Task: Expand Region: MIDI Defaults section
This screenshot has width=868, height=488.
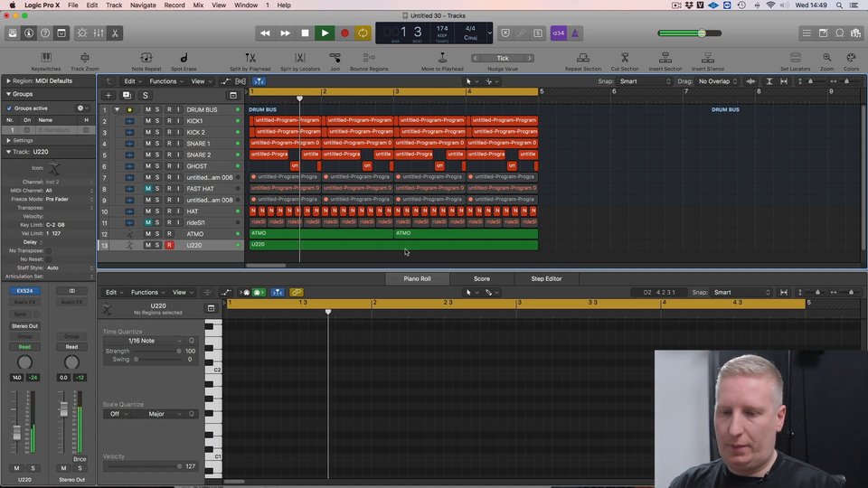Action: point(8,80)
